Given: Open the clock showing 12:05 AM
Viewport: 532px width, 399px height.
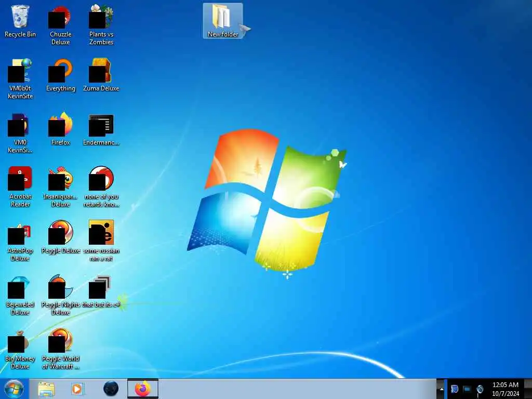Looking at the screenshot, I should pos(505,389).
